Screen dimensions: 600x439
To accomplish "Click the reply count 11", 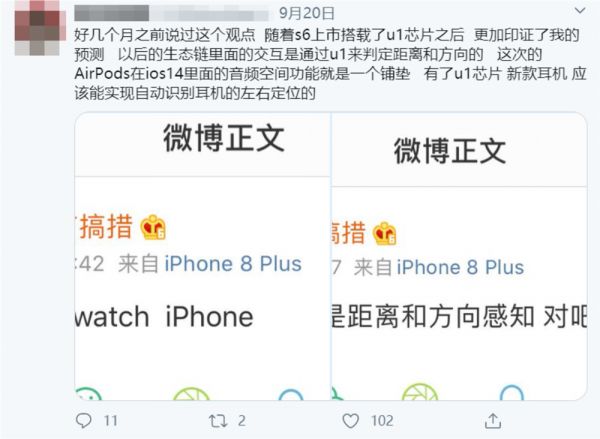I will [x=111, y=421].
